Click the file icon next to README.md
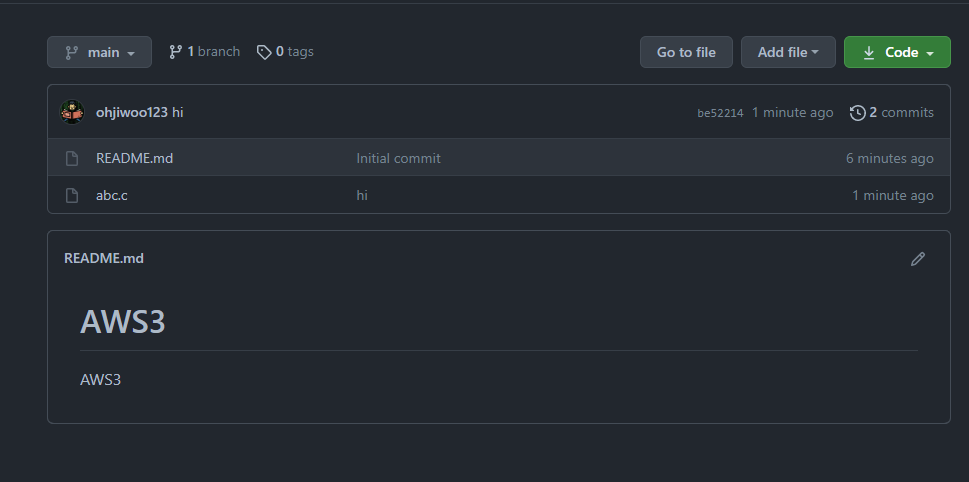This screenshot has height=482, width=969. pos(72,158)
